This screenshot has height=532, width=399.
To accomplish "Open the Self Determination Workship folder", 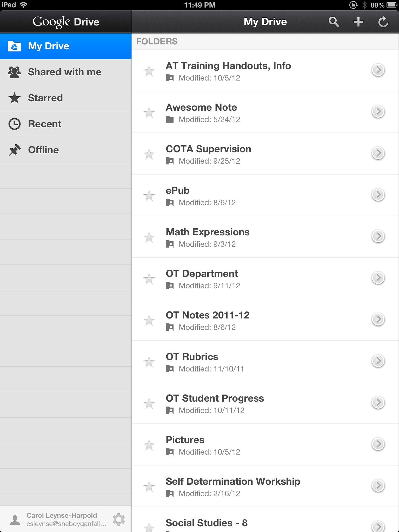I will [x=233, y=482].
